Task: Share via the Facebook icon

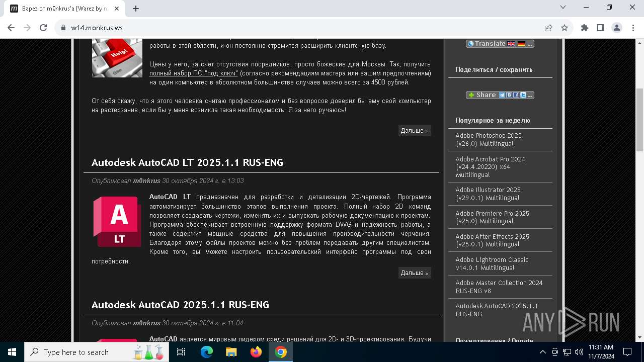Action: pyautogui.click(x=516, y=95)
